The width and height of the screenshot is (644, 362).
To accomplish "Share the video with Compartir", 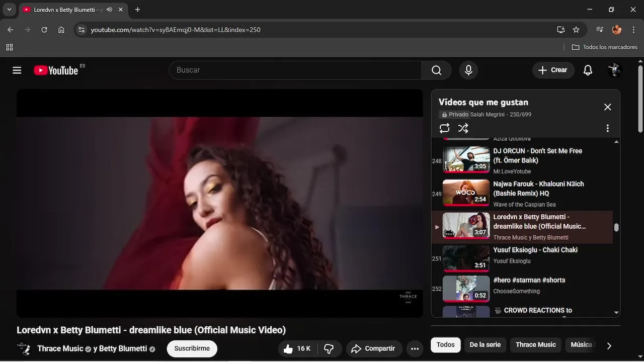I will pyautogui.click(x=373, y=348).
